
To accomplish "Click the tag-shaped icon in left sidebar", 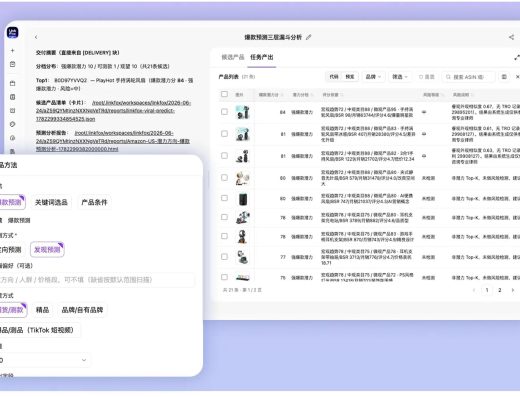I will 13,124.
